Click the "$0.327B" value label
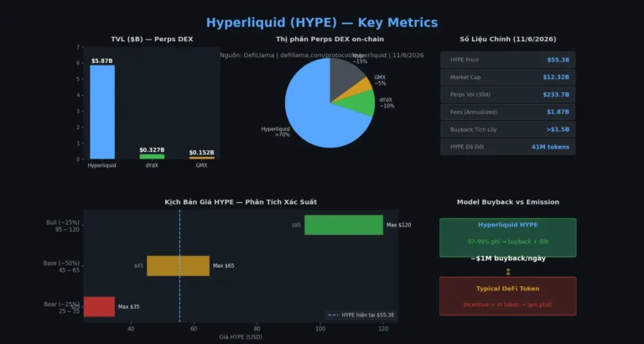The width and height of the screenshot is (644, 344). click(x=152, y=150)
